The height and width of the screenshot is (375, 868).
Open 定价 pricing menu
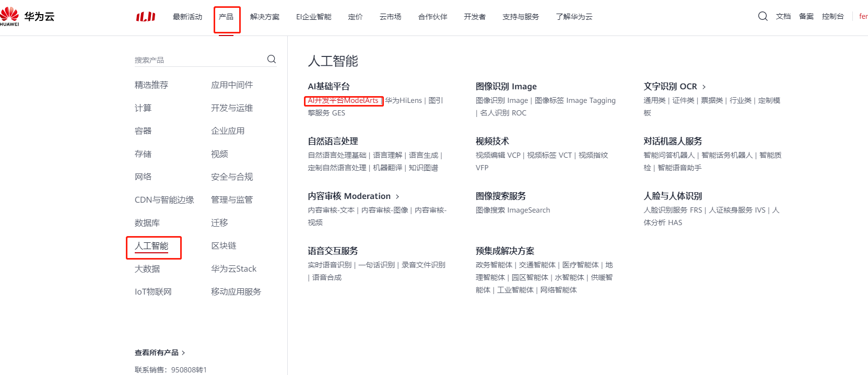(355, 17)
